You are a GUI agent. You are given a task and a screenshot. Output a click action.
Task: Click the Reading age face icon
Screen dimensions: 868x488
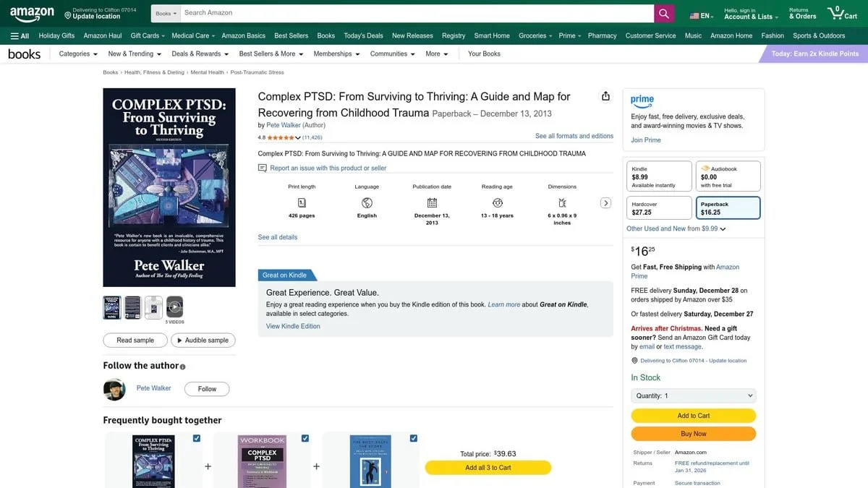497,203
